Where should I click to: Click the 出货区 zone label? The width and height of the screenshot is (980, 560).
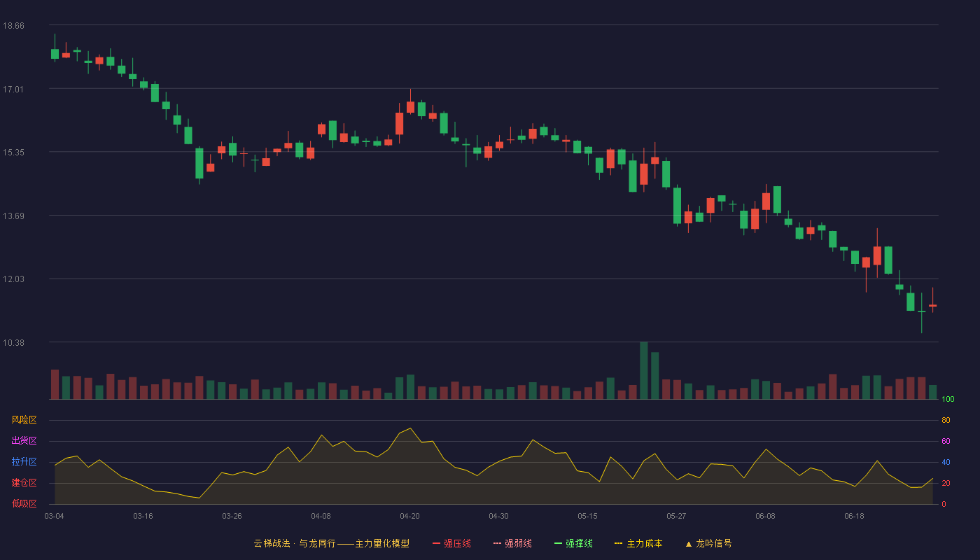pos(24,441)
